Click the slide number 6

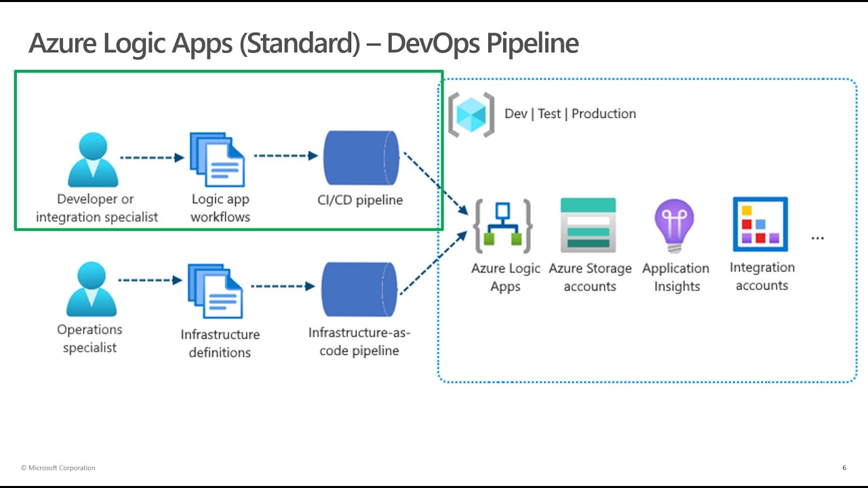(x=844, y=468)
